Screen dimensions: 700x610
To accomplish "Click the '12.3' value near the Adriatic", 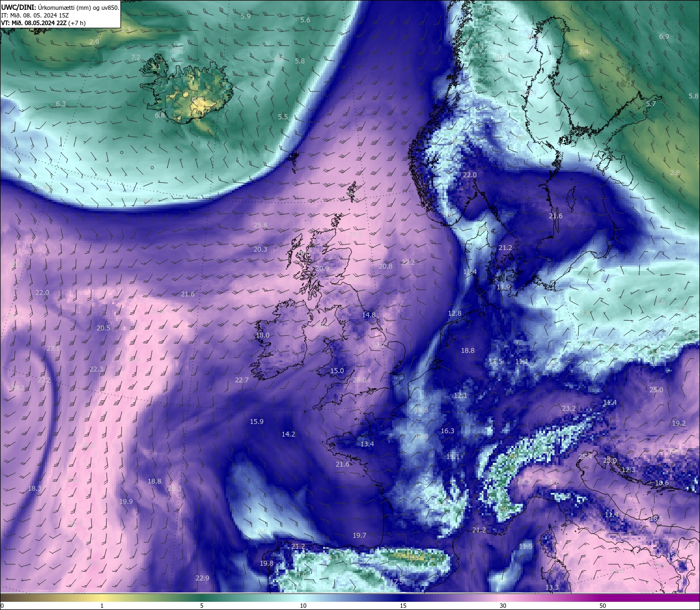I will [628, 469].
